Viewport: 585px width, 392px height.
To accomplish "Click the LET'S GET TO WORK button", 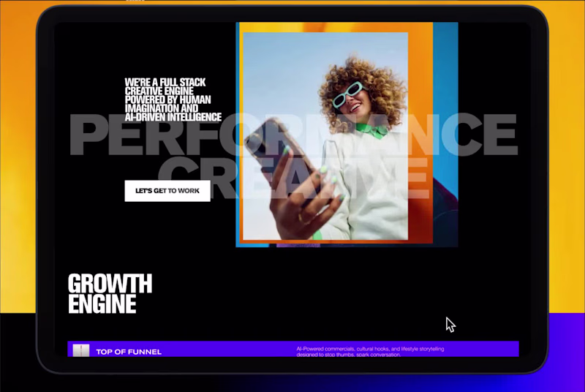I will [167, 191].
